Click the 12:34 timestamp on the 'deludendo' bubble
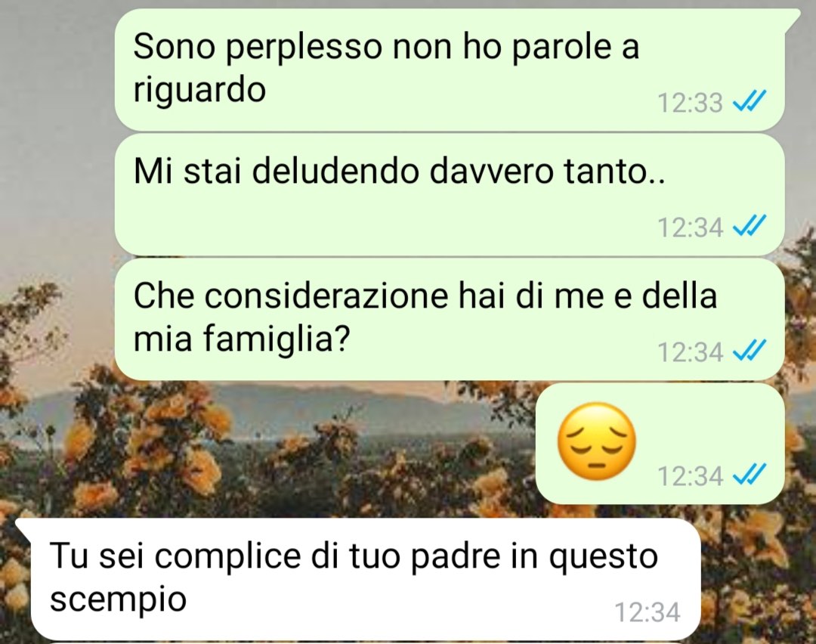The height and width of the screenshot is (644, 816). pos(690,228)
